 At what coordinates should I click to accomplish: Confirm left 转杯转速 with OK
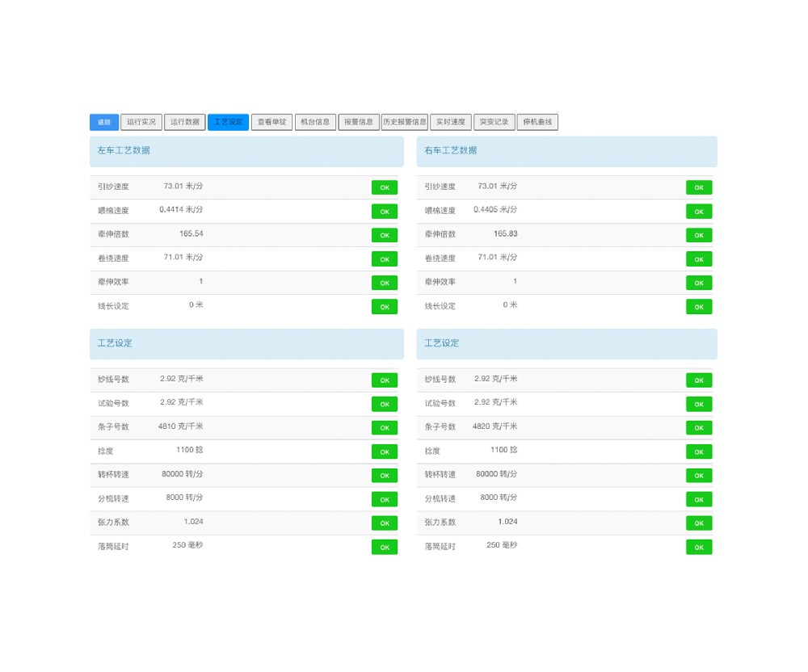pyautogui.click(x=385, y=476)
